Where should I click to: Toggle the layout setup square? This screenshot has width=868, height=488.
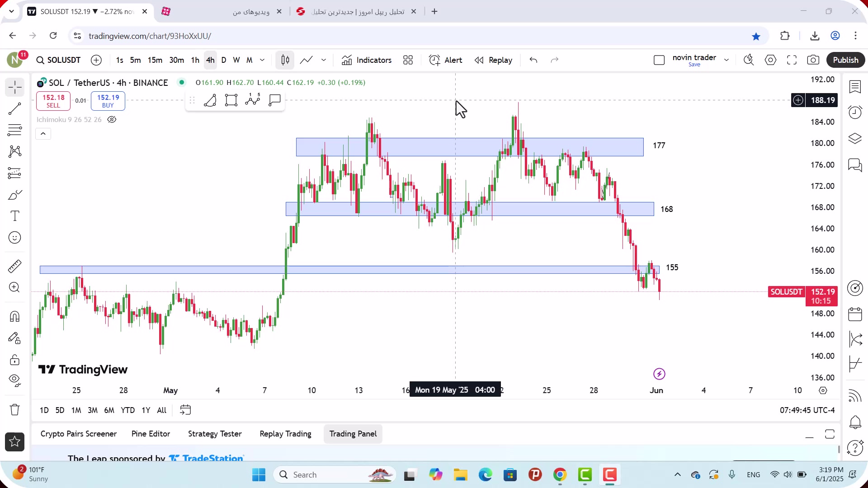pos(659,60)
